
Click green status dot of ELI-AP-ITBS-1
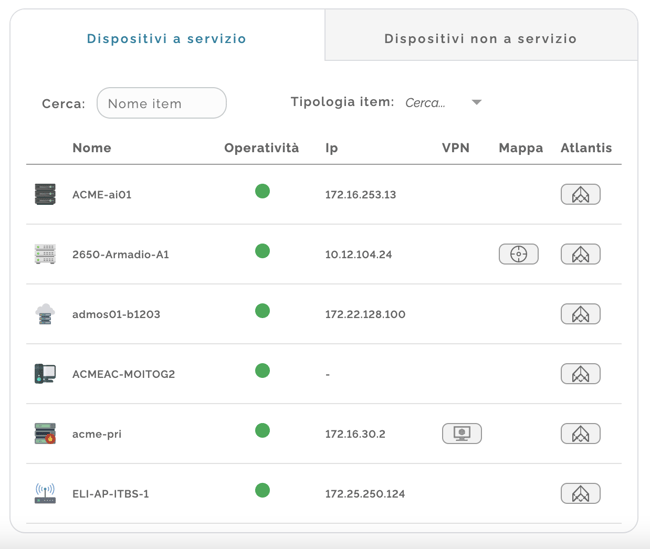click(262, 490)
